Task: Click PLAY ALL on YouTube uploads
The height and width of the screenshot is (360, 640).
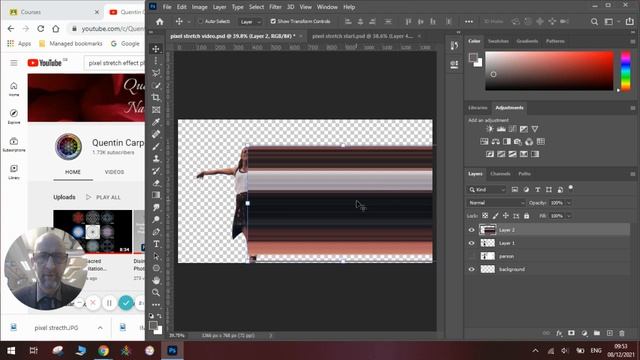Action: [103, 197]
